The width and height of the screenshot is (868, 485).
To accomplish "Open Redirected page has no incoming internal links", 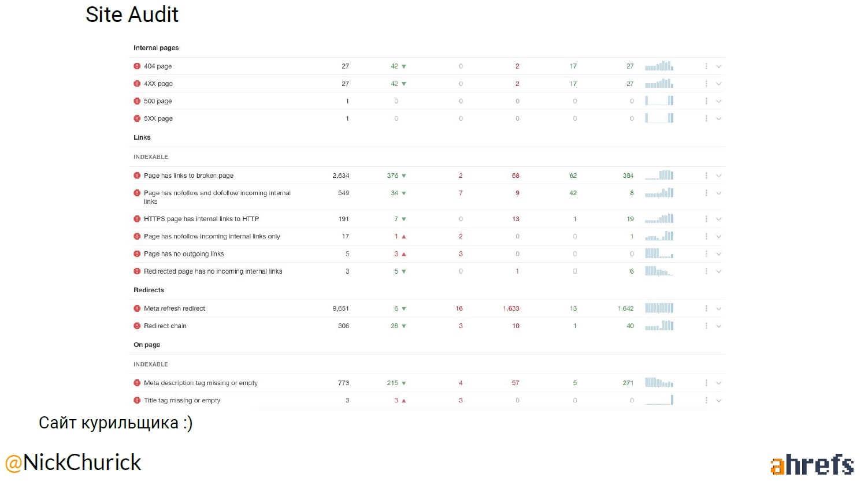I will [213, 271].
